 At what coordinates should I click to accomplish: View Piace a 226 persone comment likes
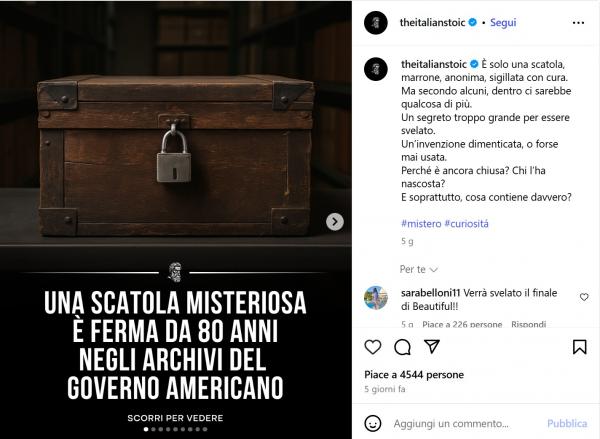pyautogui.click(x=462, y=325)
